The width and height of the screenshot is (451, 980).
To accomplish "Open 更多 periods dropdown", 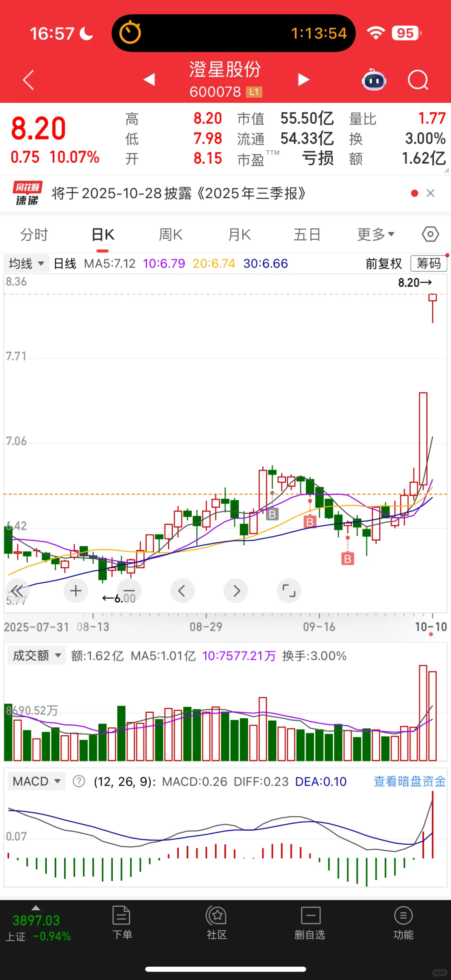I will [x=375, y=235].
